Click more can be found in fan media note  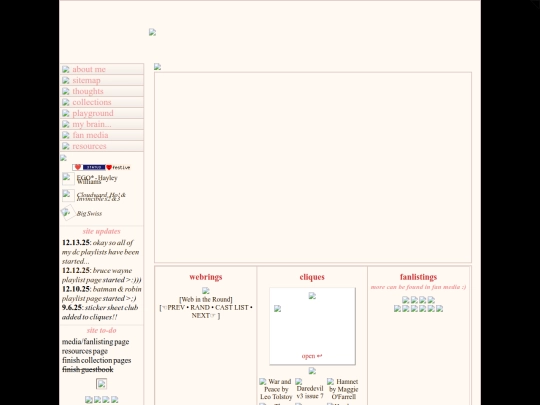(418, 287)
